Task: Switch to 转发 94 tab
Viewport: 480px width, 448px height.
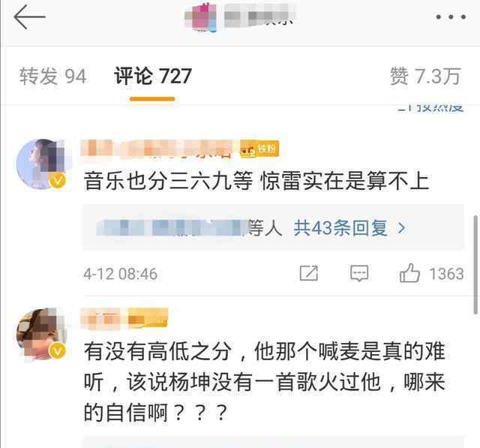Action: (x=53, y=76)
